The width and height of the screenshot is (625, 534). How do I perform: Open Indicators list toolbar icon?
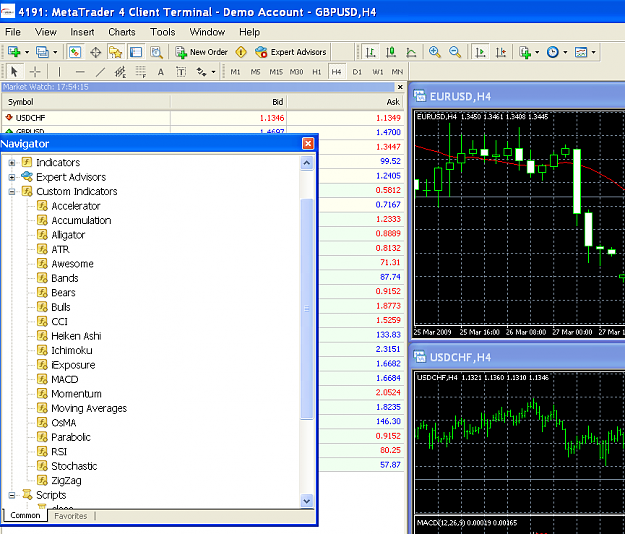525,52
